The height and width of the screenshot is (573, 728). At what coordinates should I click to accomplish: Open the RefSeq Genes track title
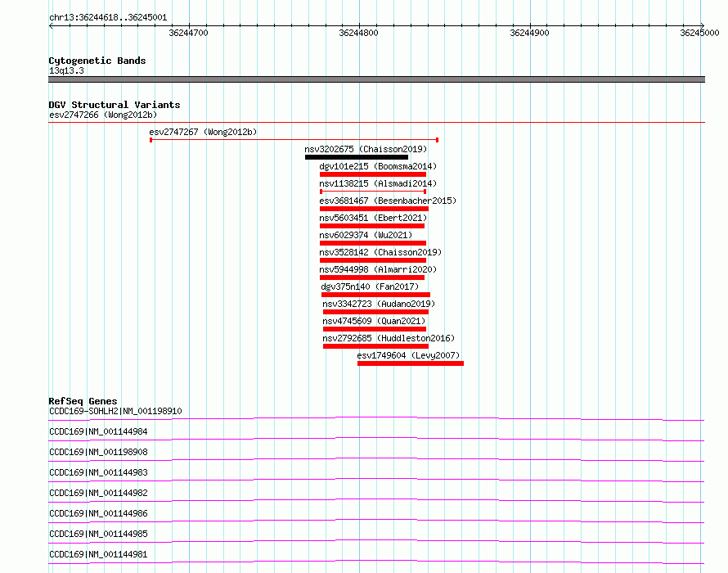(x=83, y=401)
